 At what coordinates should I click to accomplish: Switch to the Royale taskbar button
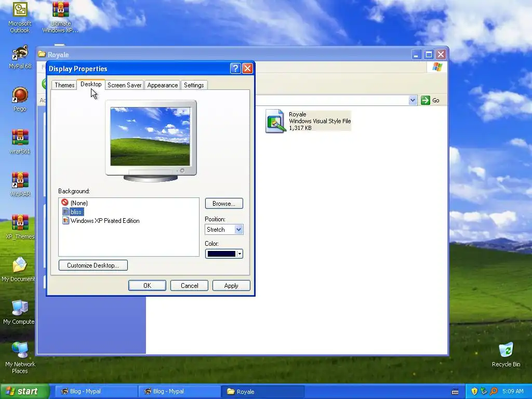tap(263, 392)
